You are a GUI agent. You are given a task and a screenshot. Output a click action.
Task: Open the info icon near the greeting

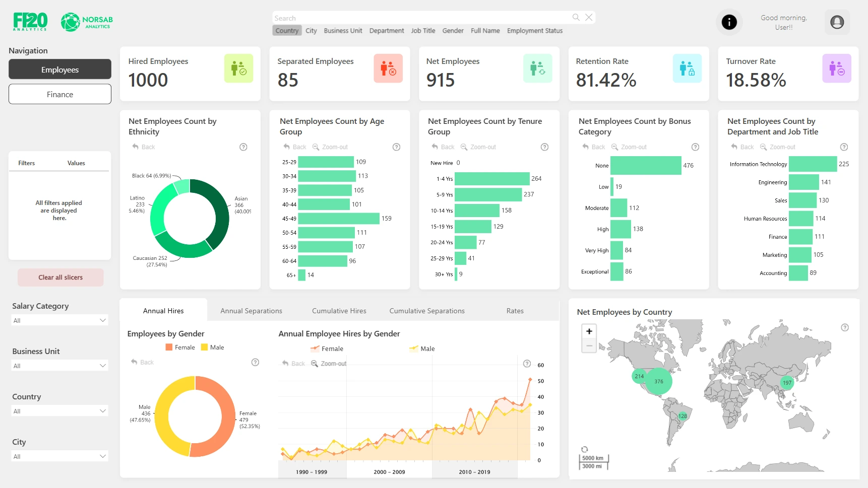click(x=729, y=22)
